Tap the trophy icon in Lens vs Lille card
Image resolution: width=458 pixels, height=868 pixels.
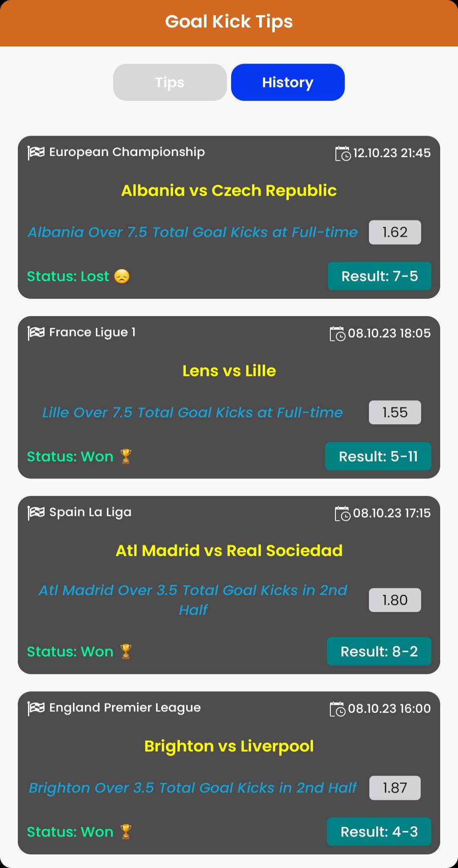click(x=126, y=456)
